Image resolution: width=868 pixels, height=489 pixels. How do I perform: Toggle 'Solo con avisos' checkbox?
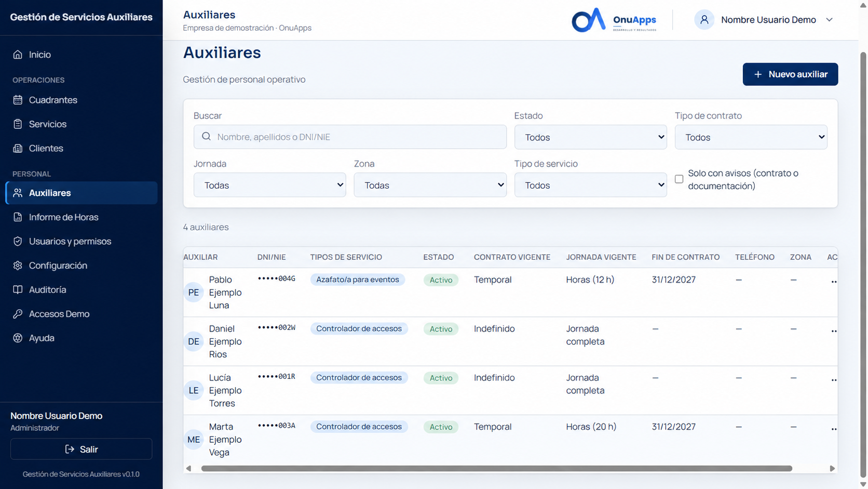coord(679,179)
